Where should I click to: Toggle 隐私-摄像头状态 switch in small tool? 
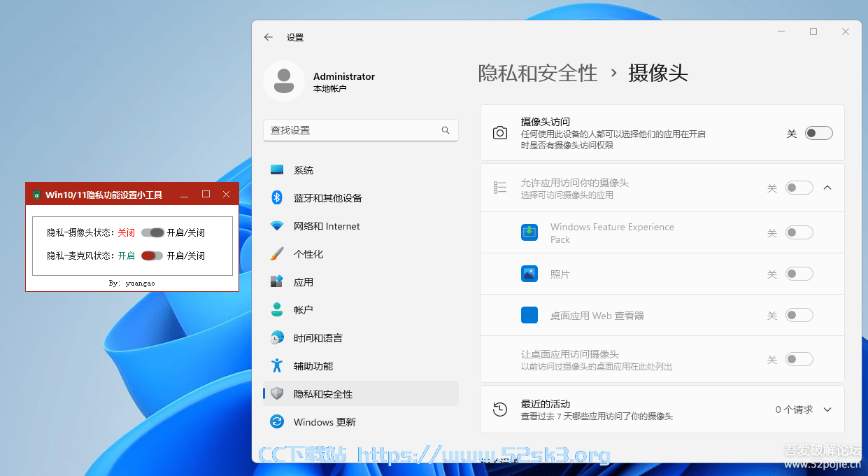[x=152, y=233]
